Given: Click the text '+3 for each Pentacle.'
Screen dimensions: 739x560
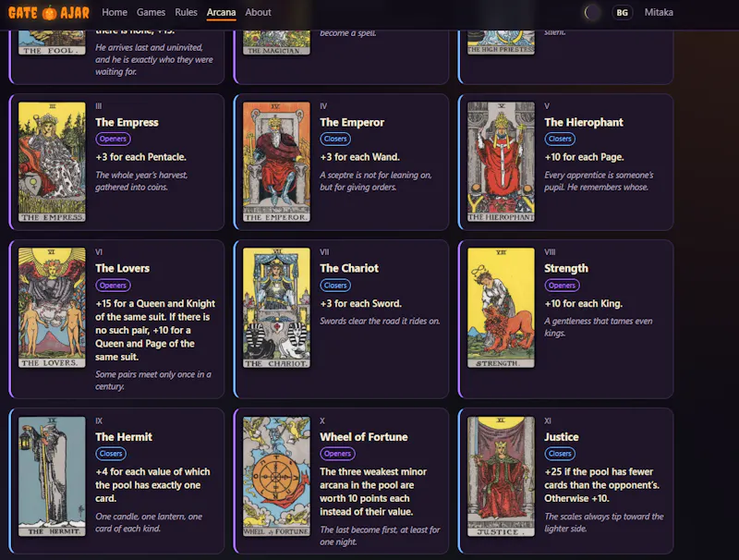Looking at the screenshot, I should pos(141,157).
